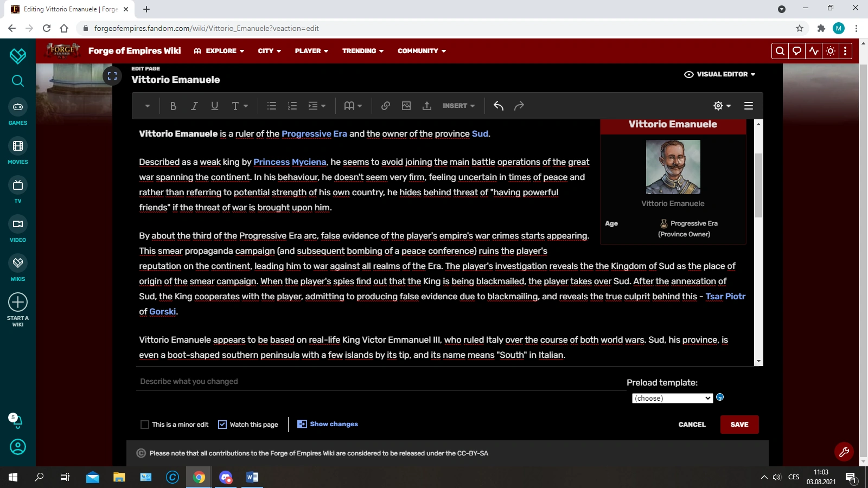Save the page edits
This screenshot has height=488, width=868.
[x=739, y=425]
